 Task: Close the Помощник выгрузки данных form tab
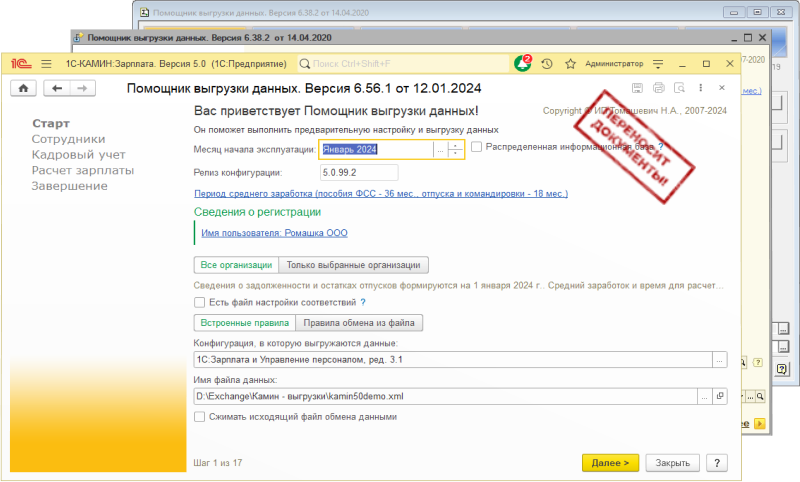click(722, 88)
